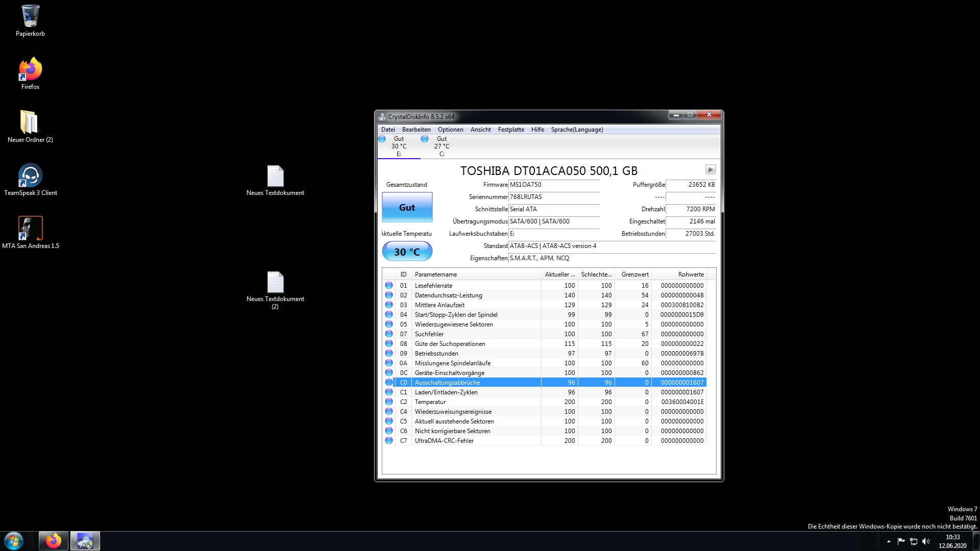Click the next disk arrow button
Image resolution: width=980 pixels, height=551 pixels.
710,169
